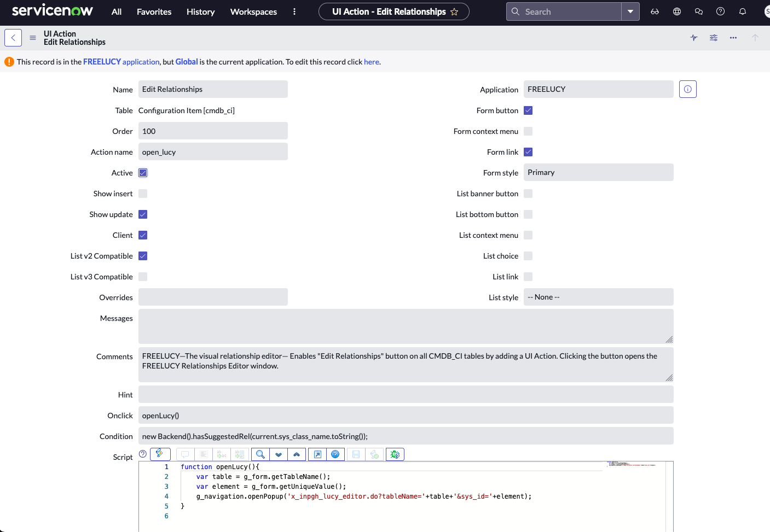Open the All menu
The image size is (770, 532).
117,11
